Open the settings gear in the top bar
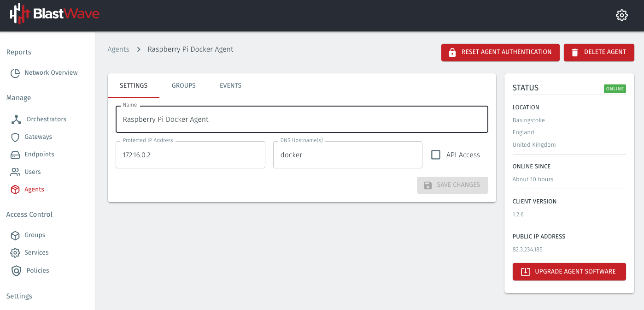Viewport: 644px width, 310px height. (x=621, y=15)
